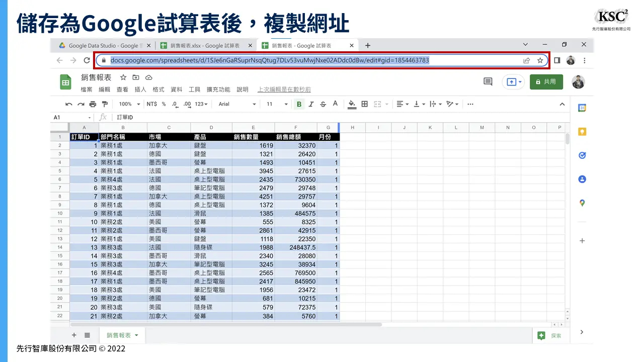Click the browser address bar URL
The height and width of the screenshot is (362, 644).
(270, 60)
